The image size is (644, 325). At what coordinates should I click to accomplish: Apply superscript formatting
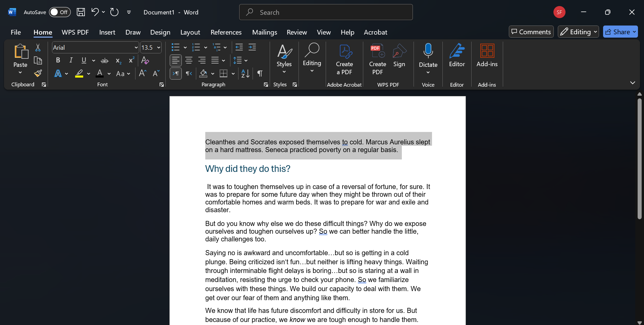coord(131,60)
